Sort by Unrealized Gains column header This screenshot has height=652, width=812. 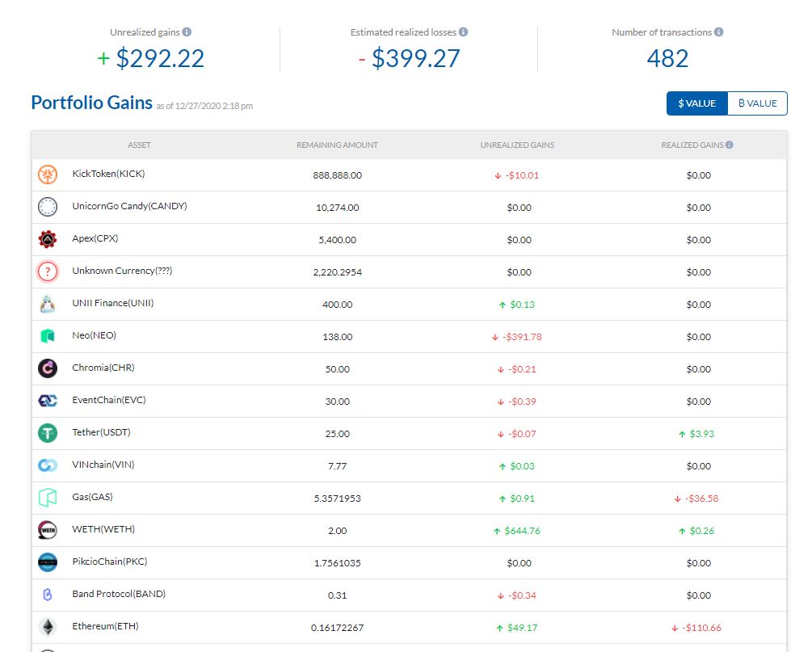tap(517, 145)
